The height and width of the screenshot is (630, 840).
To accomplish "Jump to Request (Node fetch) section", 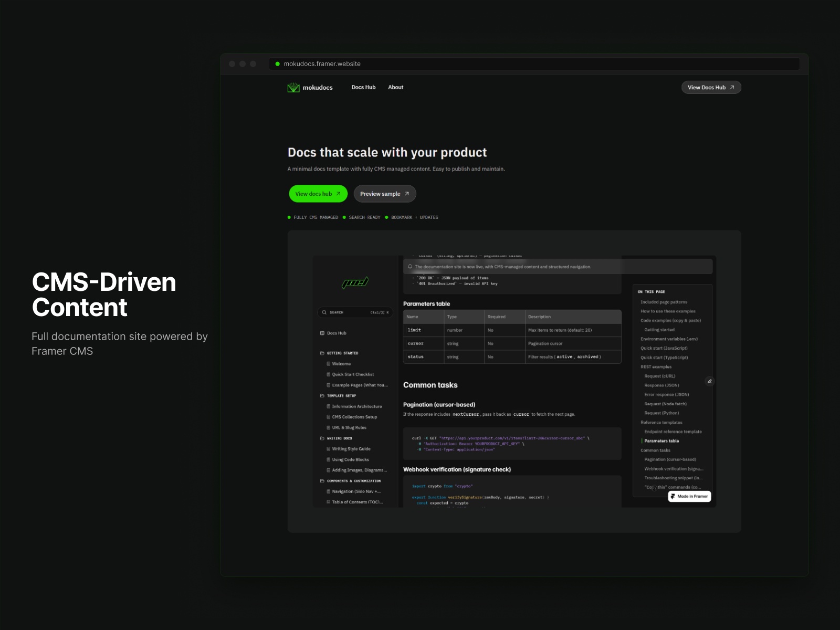I will click(x=665, y=404).
